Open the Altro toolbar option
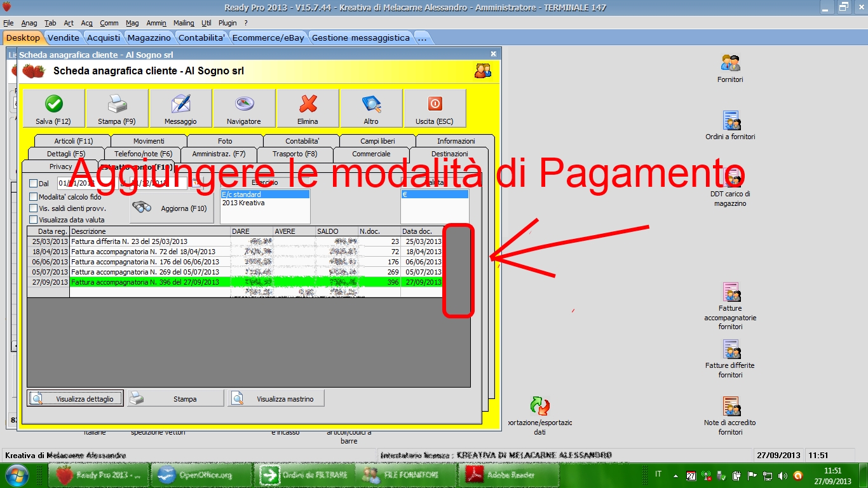 [371, 108]
